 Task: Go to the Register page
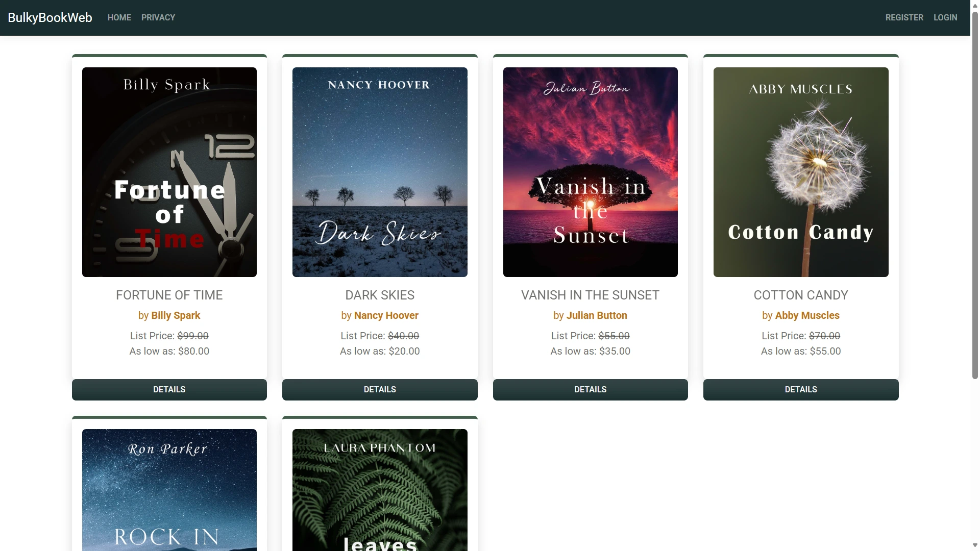904,17
